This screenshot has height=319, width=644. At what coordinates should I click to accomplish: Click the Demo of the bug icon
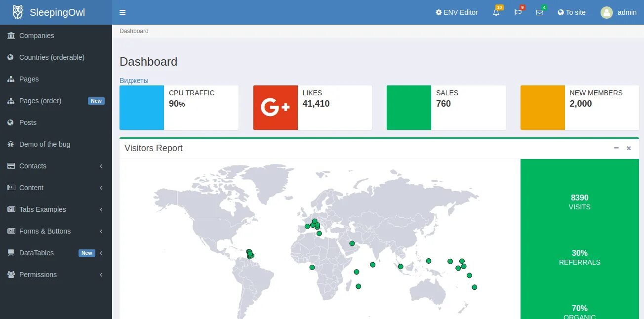tap(11, 144)
